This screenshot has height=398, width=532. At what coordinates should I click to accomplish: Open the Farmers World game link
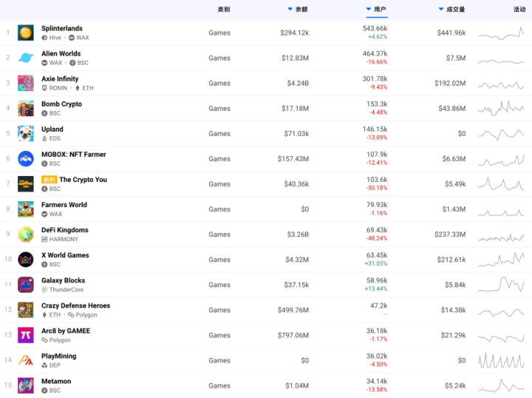[x=64, y=205]
